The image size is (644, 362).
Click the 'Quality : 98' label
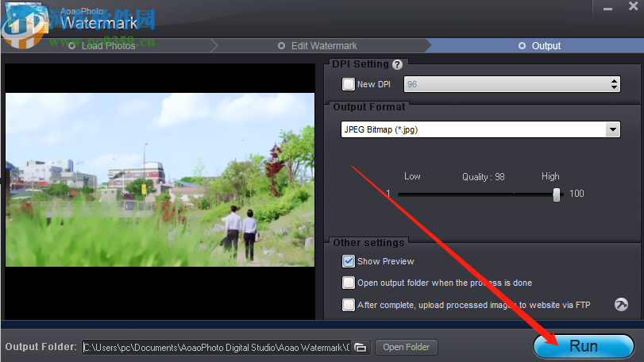483,177
